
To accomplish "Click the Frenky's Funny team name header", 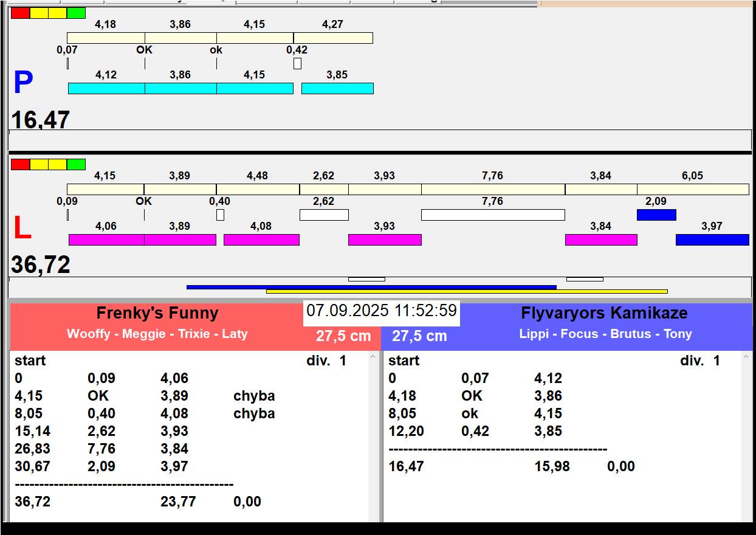I will tap(157, 314).
